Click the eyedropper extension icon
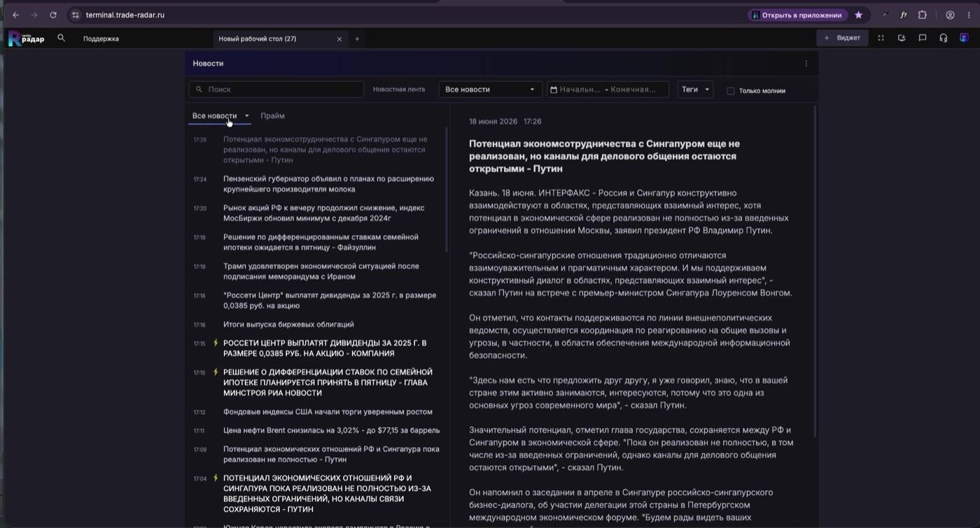 click(885, 15)
